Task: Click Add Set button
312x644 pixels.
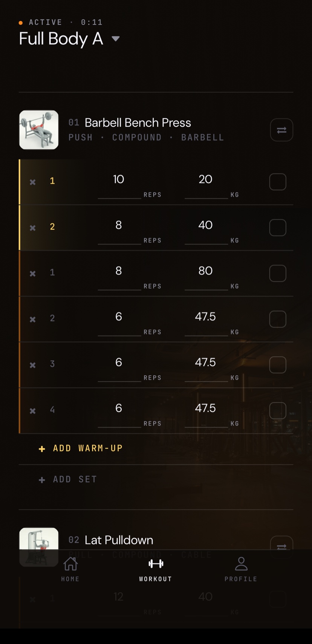Action: point(68,479)
